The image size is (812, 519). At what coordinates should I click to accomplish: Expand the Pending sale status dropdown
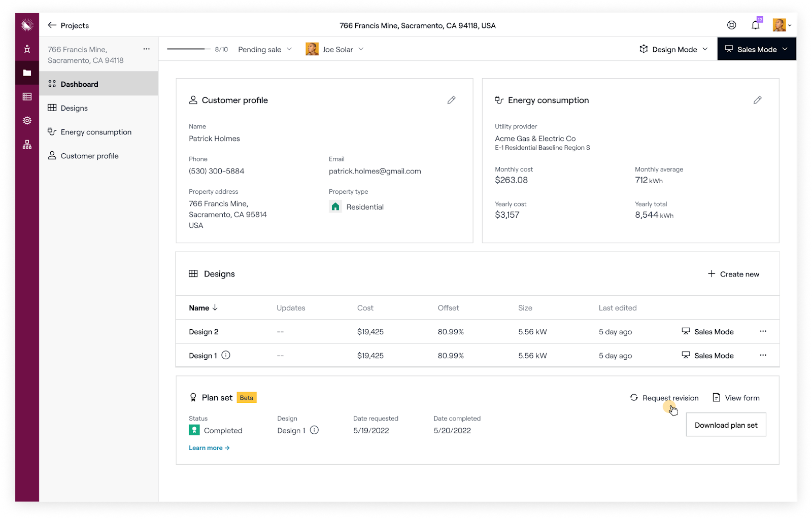pos(265,49)
